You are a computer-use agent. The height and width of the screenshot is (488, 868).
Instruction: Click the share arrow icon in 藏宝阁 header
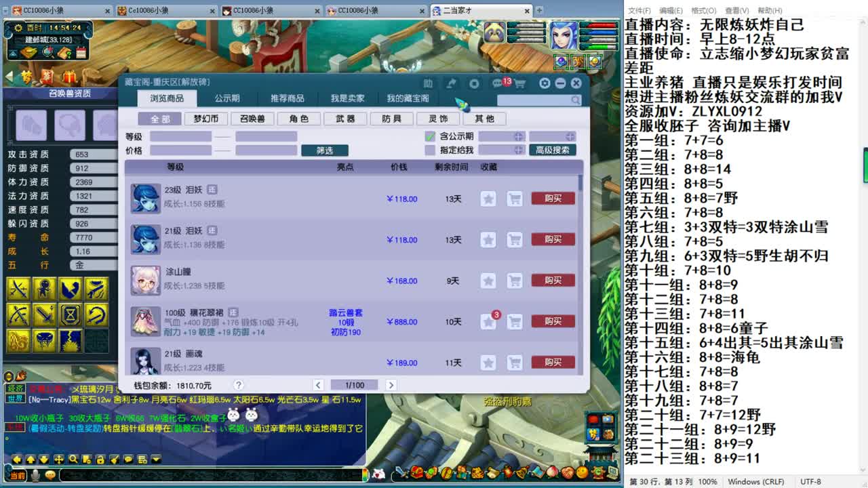[x=451, y=83]
